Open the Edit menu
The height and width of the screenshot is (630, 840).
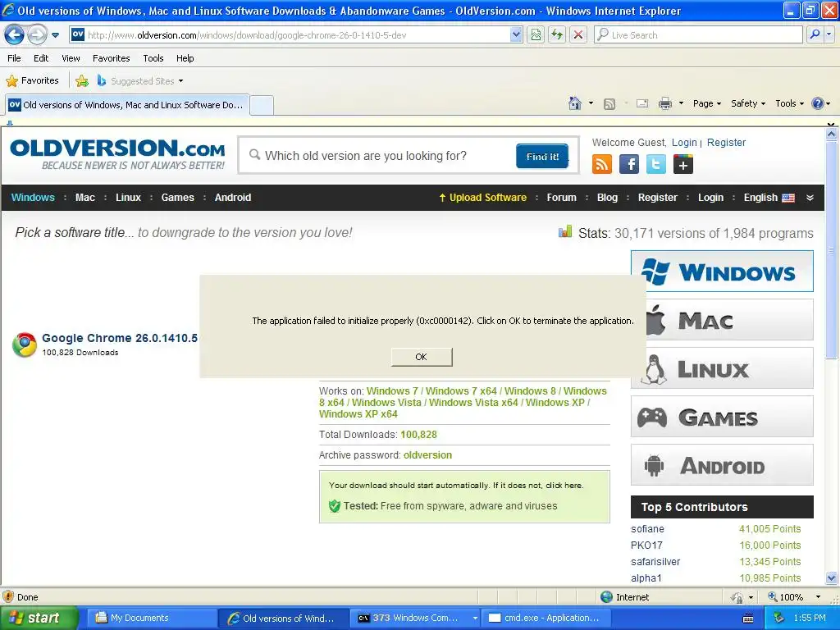tap(41, 58)
